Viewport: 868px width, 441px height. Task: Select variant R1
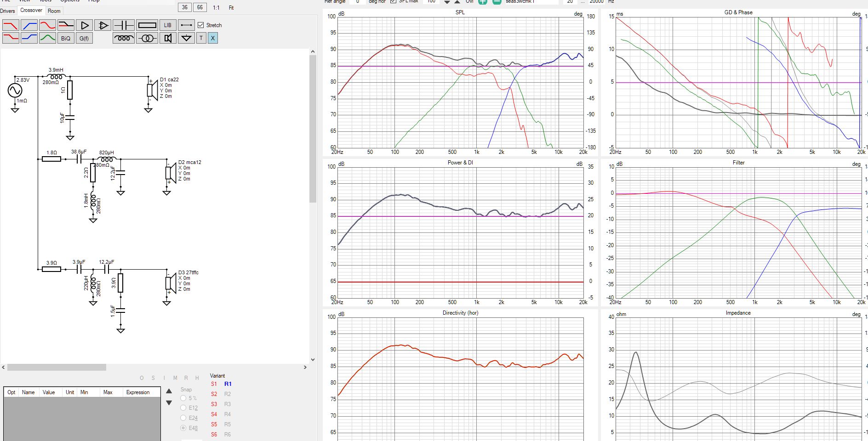228,384
